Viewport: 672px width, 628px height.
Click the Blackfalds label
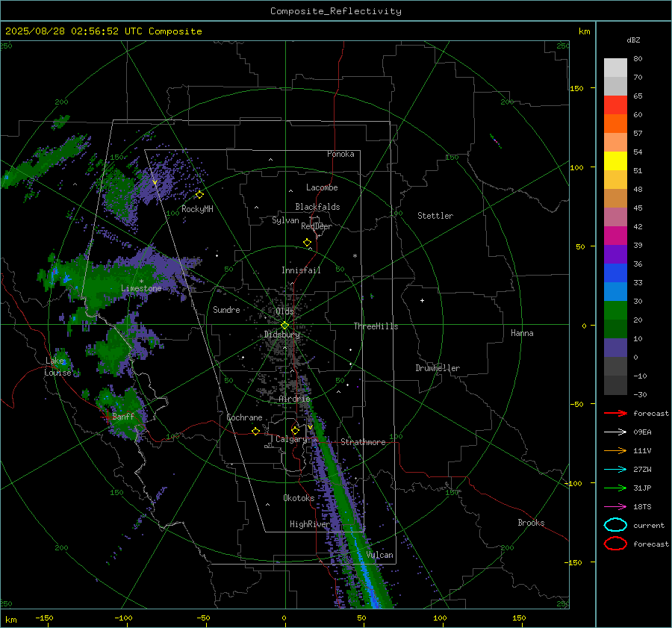click(317, 207)
